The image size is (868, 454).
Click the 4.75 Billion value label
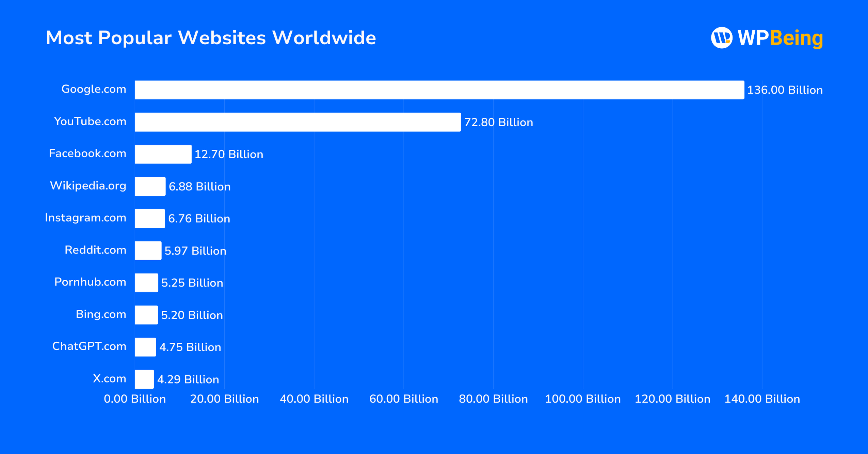click(x=190, y=347)
